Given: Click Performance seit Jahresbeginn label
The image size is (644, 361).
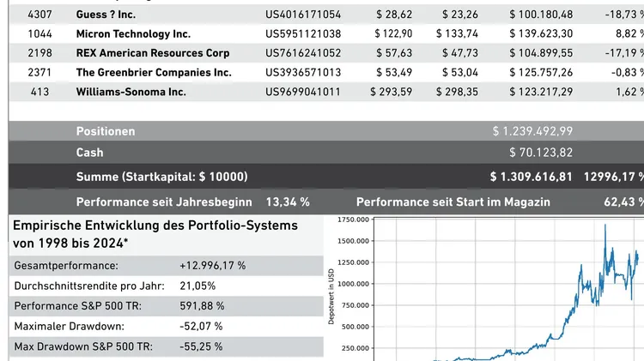Looking at the screenshot, I should 164,202.
